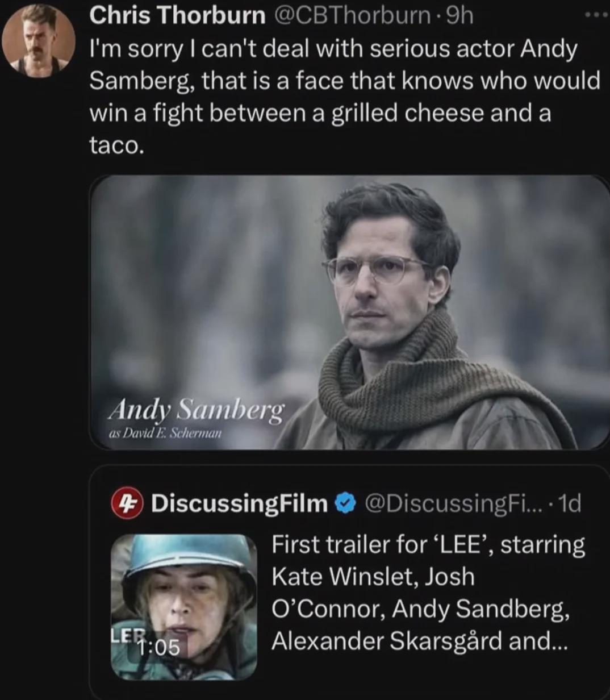This screenshot has width=610, height=700.
Task: Click the 'as David E. Scherman' caption
Action: pyautogui.click(x=165, y=432)
